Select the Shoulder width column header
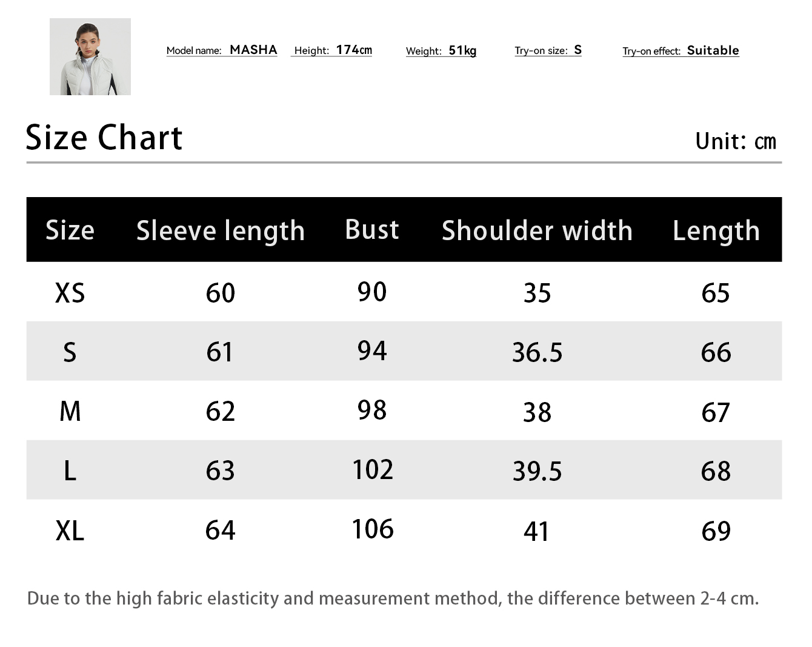Screen dimensions: 812x647 [537, 230]
